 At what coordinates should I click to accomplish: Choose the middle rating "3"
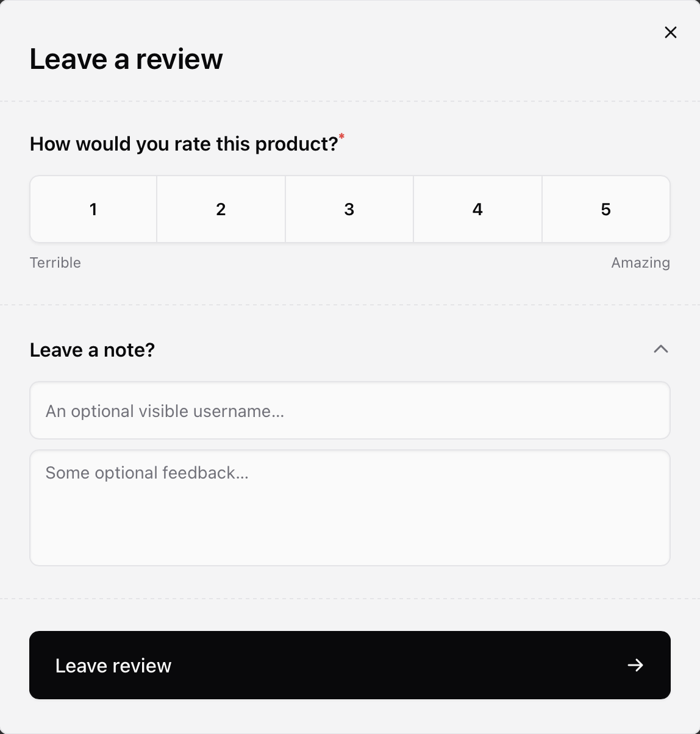tap(349, 209)
